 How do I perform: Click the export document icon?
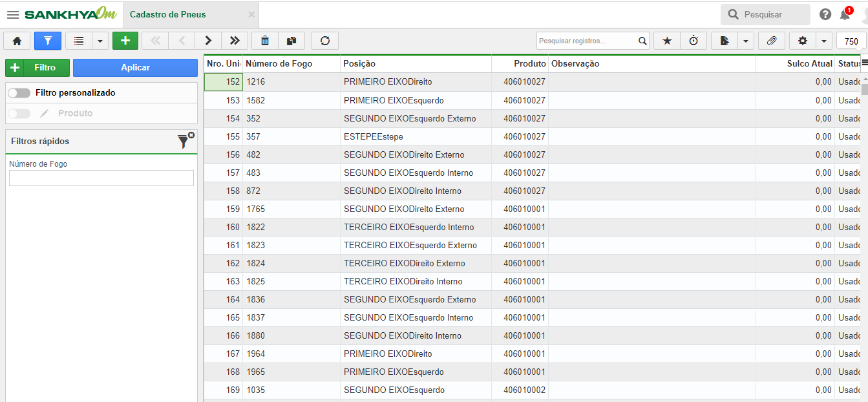click(725, 41)
